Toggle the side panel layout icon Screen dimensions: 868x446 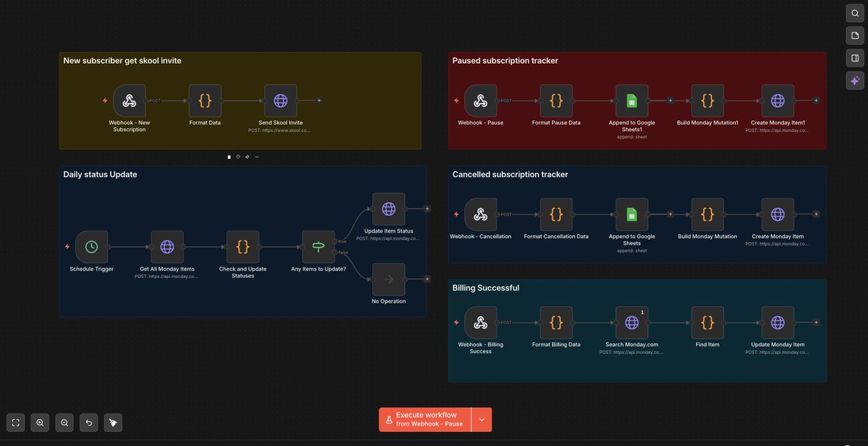(x=855, y=58)
